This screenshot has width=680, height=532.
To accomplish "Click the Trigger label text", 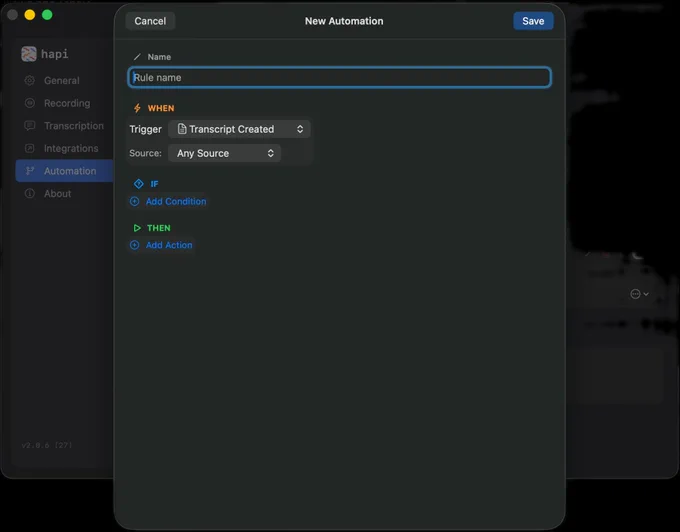I will (x=145, y=129).
